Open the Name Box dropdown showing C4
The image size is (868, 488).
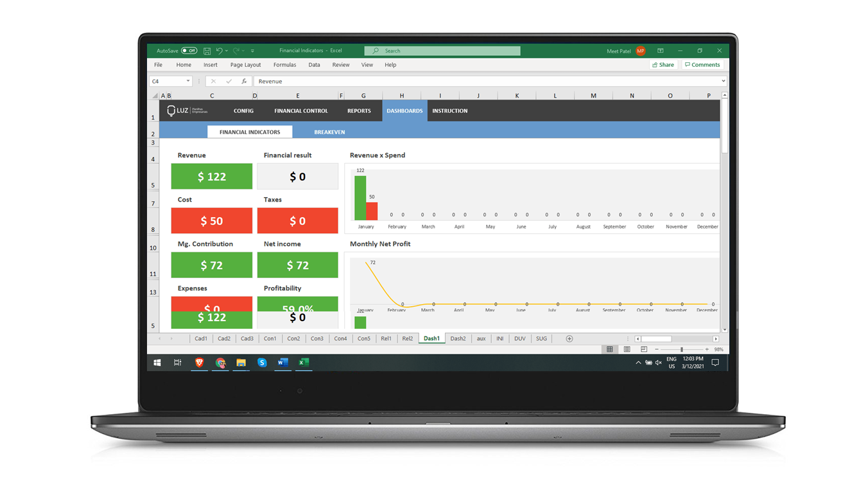tap(188, 81)
